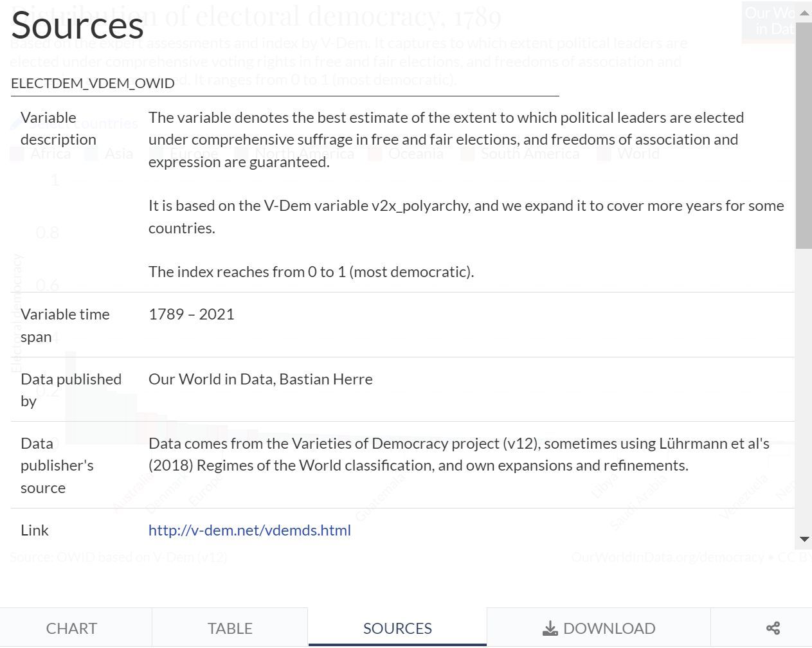Open the DOWNLOAD tab

point(599,628)
